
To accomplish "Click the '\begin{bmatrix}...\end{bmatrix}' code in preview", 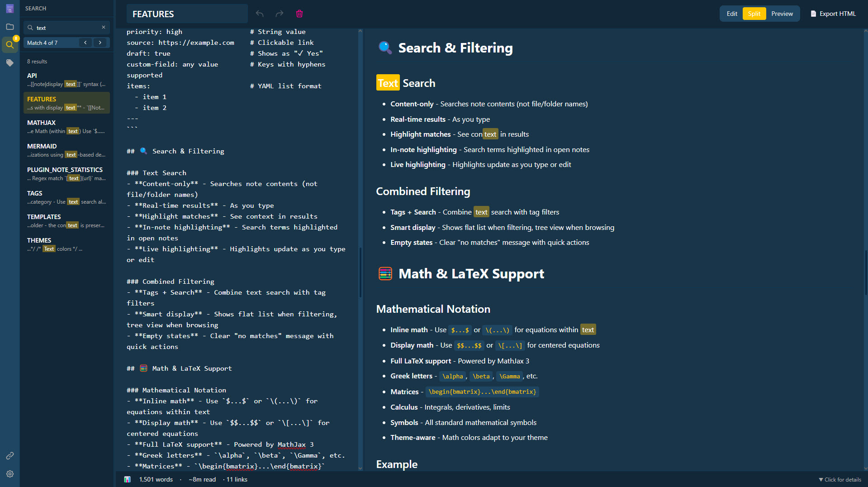I will 482,392.
